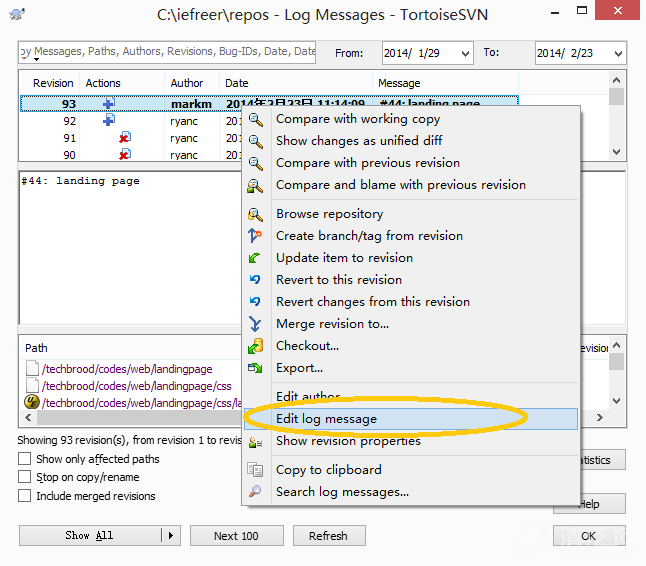Click the Browse repository magnifier icon
The image size is (646, 566).
point(256,214)
